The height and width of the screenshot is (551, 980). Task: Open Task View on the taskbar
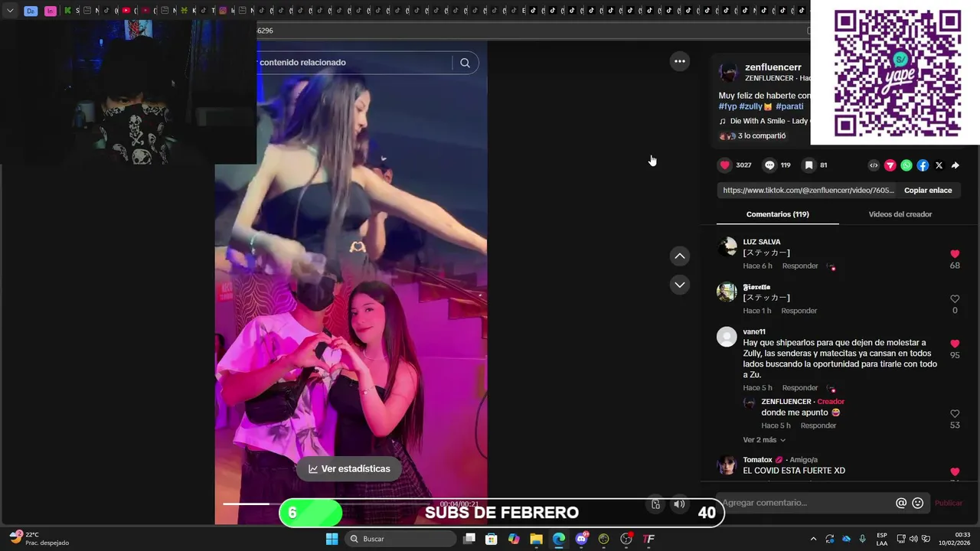tap(469, 539)
